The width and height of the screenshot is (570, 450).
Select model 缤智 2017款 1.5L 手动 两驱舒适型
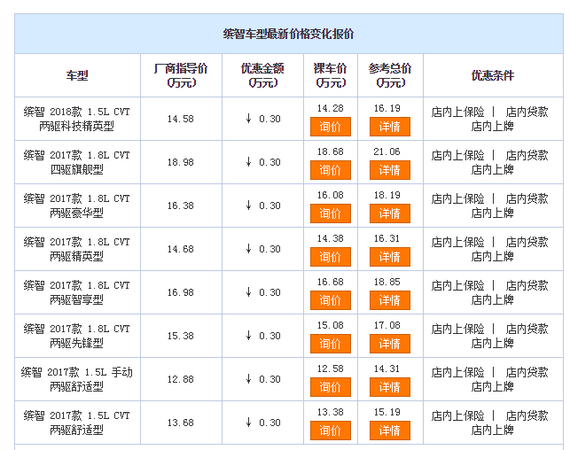point(77,379)
